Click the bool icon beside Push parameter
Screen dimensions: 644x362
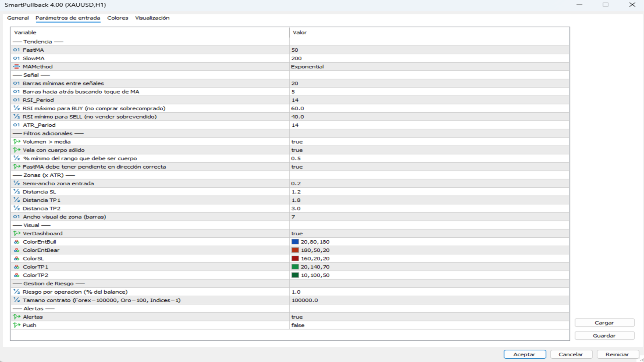(x=16, y=325)
